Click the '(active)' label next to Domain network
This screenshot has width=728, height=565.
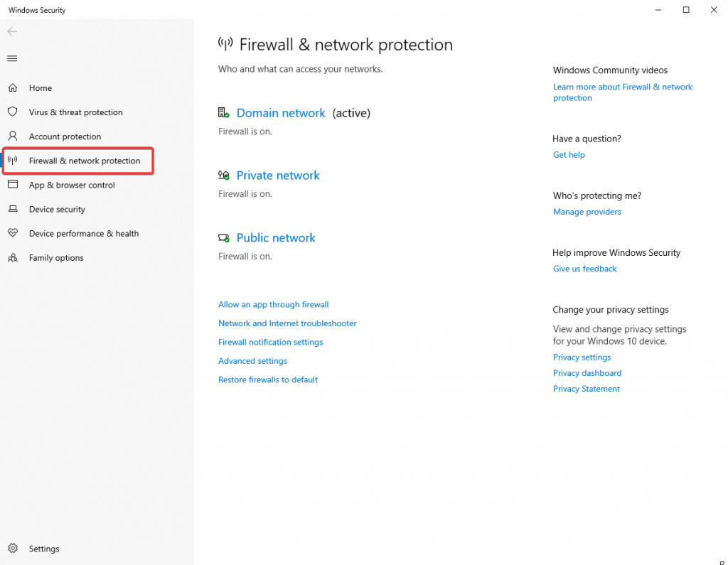pos(351,113)
